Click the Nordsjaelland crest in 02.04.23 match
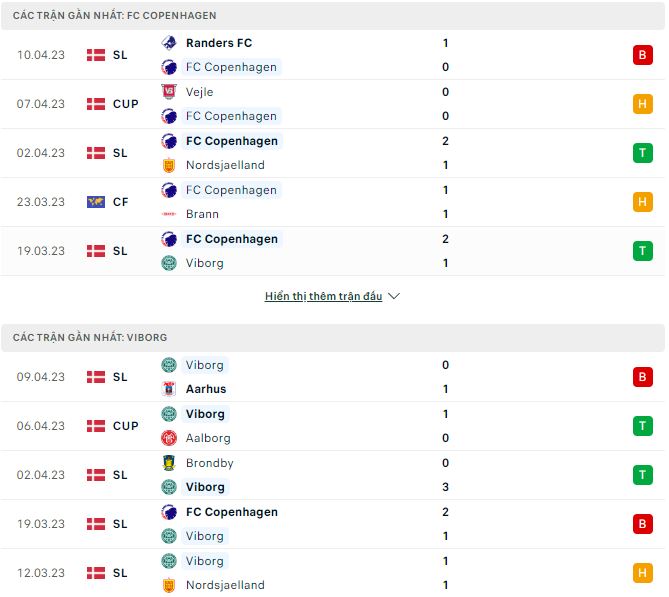The width and height of the screenshot is (669, 597). pos(169,165)
